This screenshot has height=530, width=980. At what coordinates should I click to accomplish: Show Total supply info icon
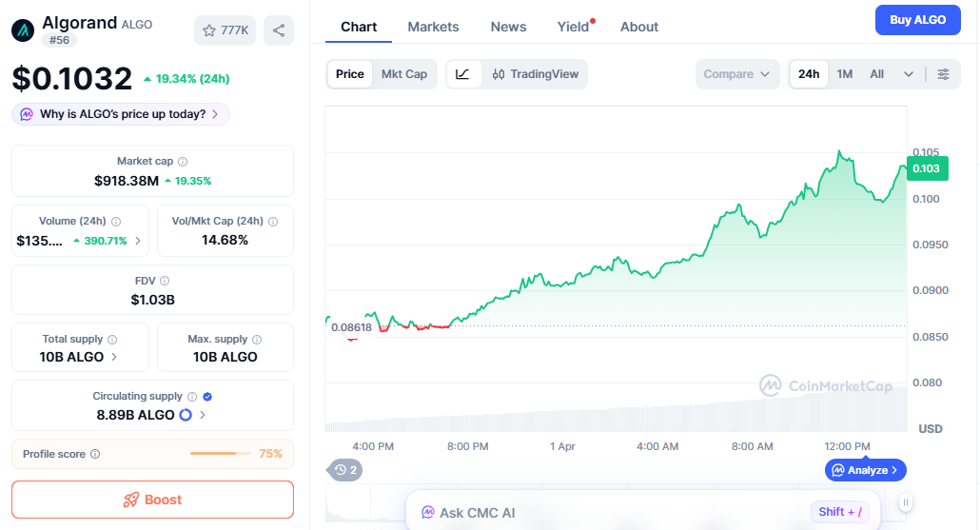[112, 340]
